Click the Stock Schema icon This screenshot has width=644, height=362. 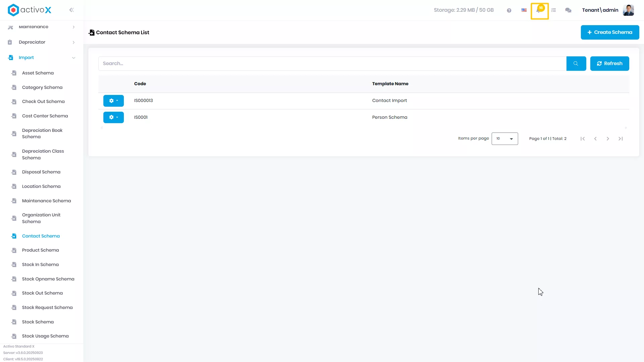tap(14, 322)
